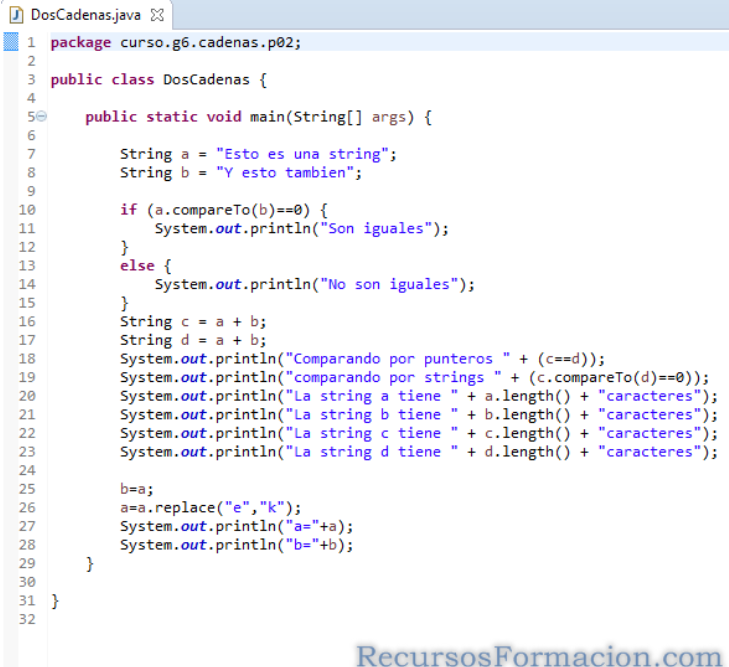Click 'd.length()' on line 23
Image resolution: width=729 pixels, height=667 pixels.
coord(527,452)
